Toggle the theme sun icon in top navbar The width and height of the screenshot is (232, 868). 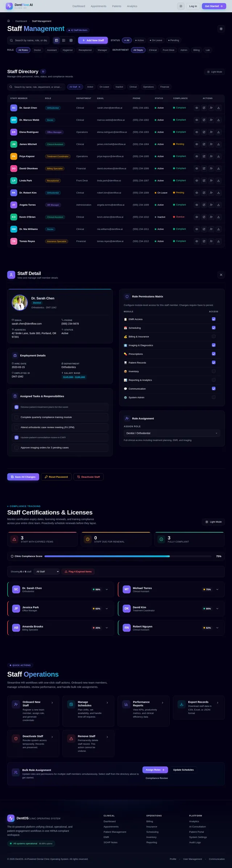tap(181, 6)
